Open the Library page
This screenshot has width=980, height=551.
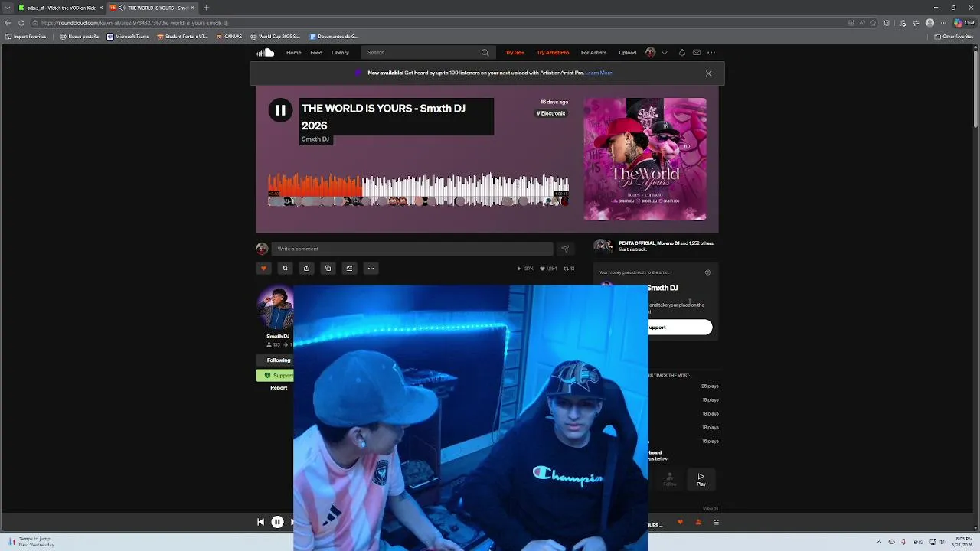340,53
